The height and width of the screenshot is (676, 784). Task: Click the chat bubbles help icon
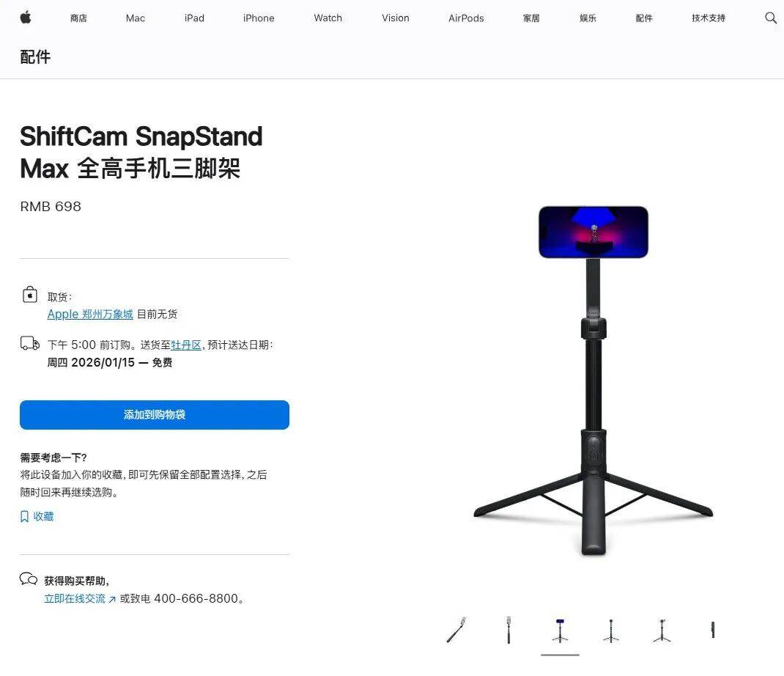29,579
